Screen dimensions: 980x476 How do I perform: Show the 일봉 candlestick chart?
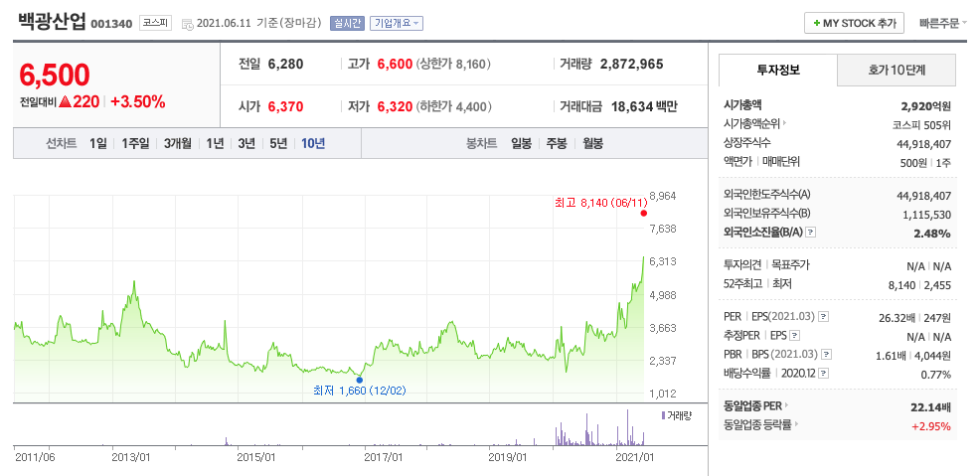[x=521, y=144]
